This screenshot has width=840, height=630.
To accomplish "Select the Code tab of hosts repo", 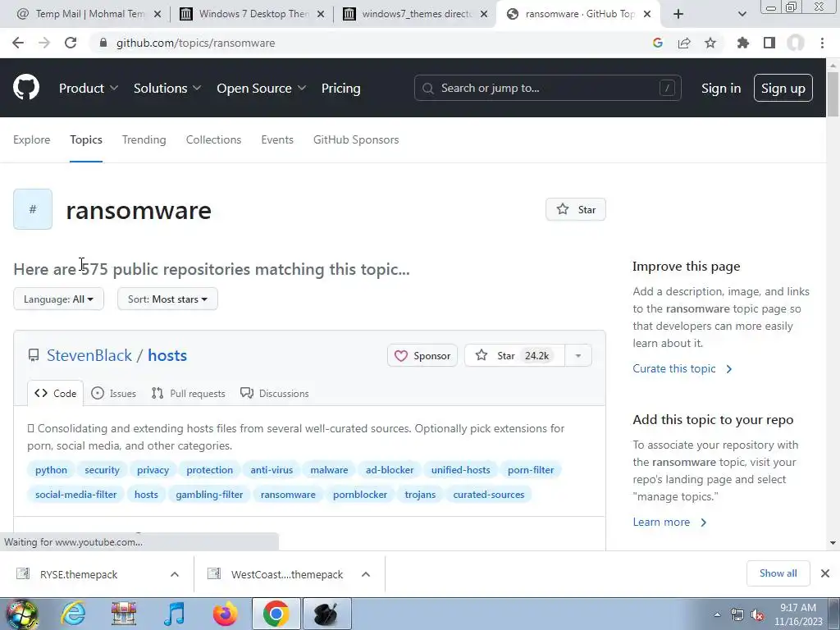I will (55, 393).
